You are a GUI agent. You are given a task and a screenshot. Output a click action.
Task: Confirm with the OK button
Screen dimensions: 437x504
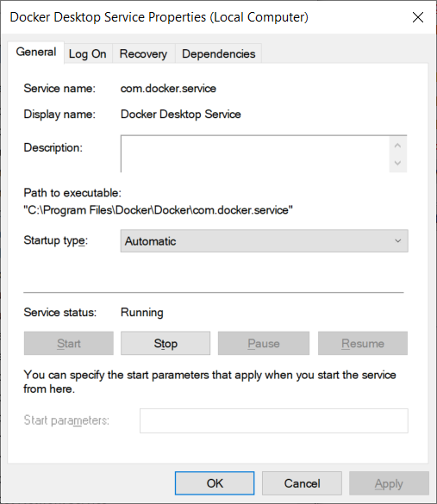click(215, 483)
